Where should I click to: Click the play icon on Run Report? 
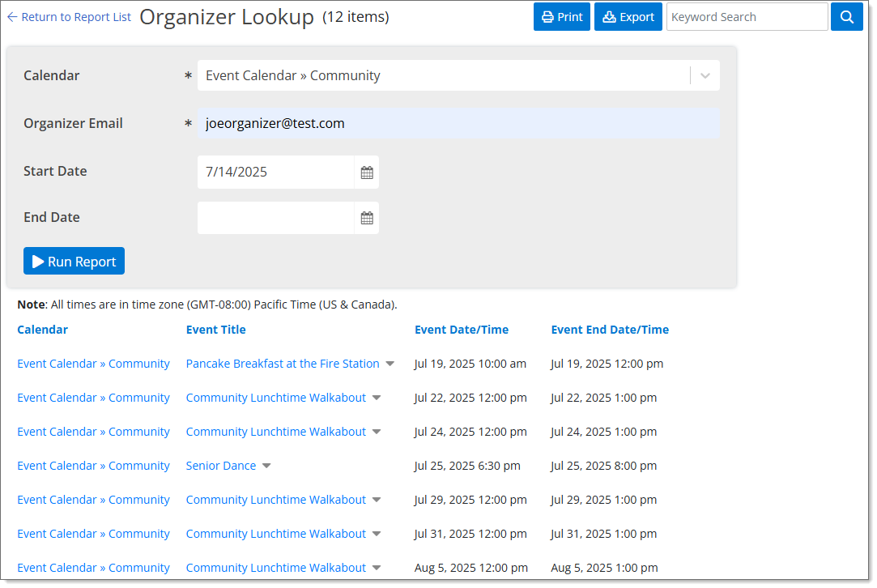coord(38,260)
